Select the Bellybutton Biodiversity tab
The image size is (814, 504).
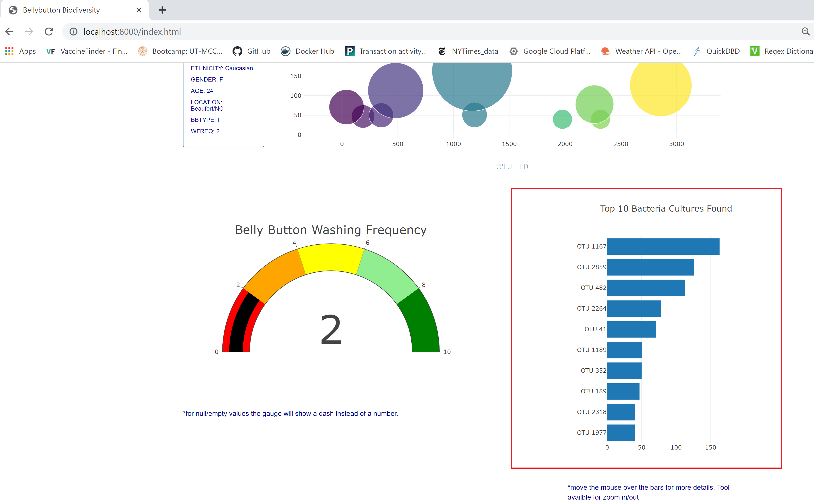point(61,10)
